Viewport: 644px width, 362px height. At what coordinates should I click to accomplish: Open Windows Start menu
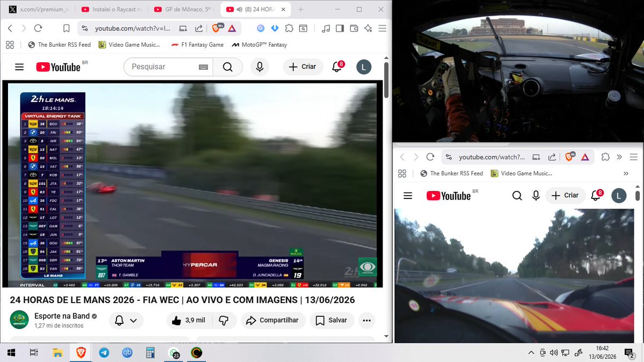pyautogui.click(x=10, y=352)
